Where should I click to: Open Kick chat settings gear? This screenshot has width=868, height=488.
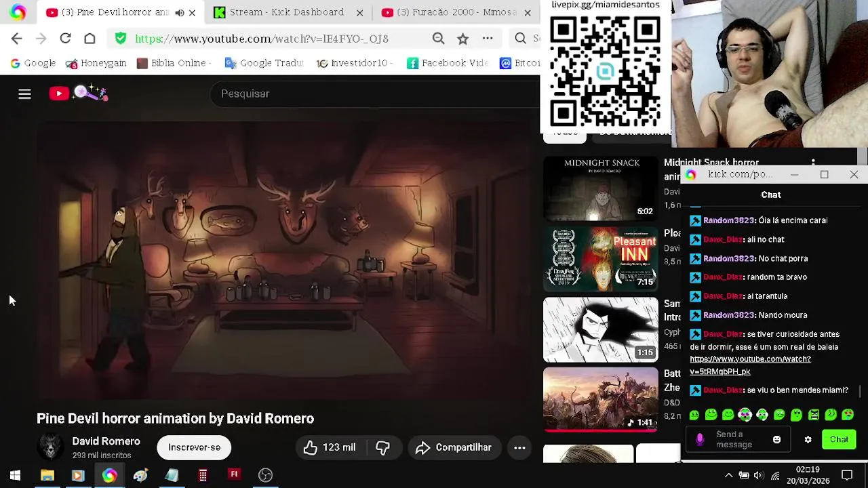click(808, 440)
